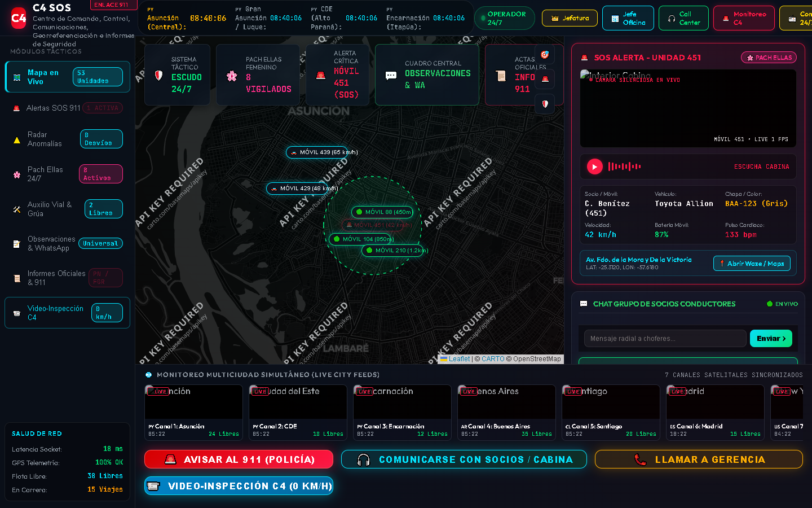The height and width of the screenshot is (508, 812).
Task: Click the speech bubble icon in Cuadro Central card
Action: coord(391,75)
